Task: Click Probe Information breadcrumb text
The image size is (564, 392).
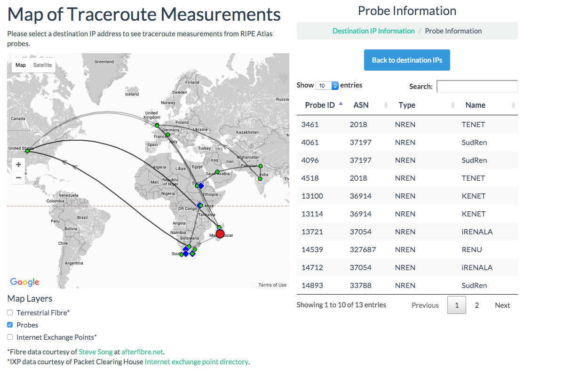Action: click(x=453, y=31)
